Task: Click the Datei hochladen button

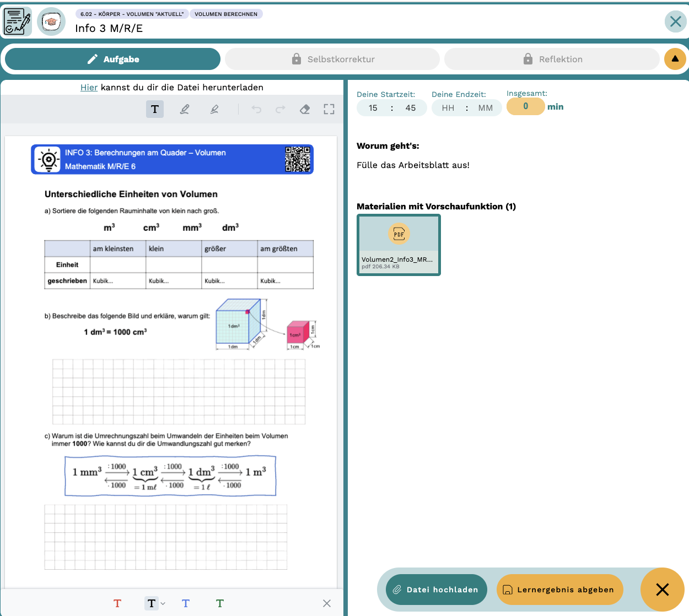Action: (x=437, y=590)
